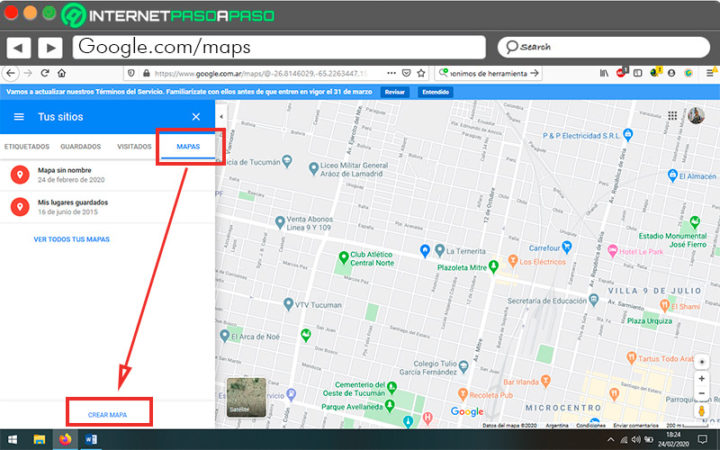Collapse the side panel with arrow handle

point(221,117)
